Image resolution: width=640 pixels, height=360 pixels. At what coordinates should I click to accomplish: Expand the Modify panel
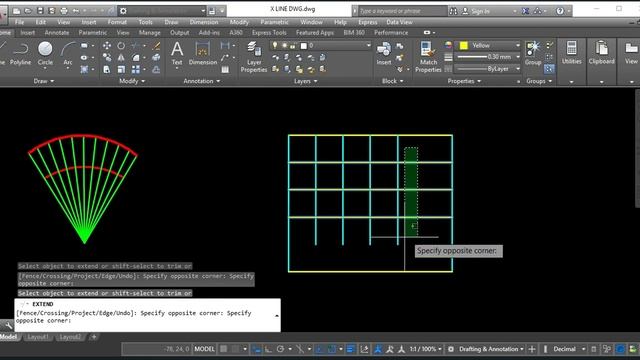click(132, 81)
